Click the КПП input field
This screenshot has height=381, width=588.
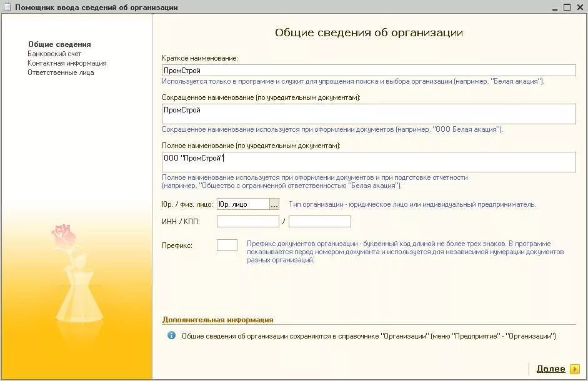coord(320,221)
